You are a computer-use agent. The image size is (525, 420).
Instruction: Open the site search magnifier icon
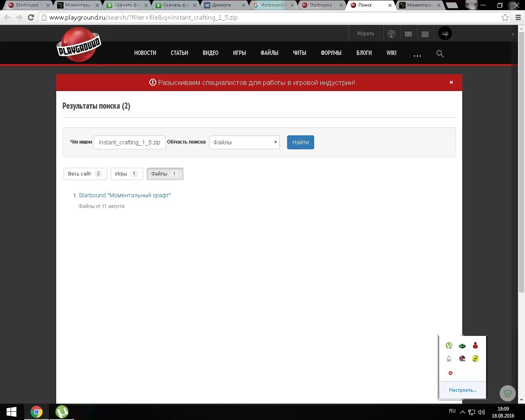(440, 54)
